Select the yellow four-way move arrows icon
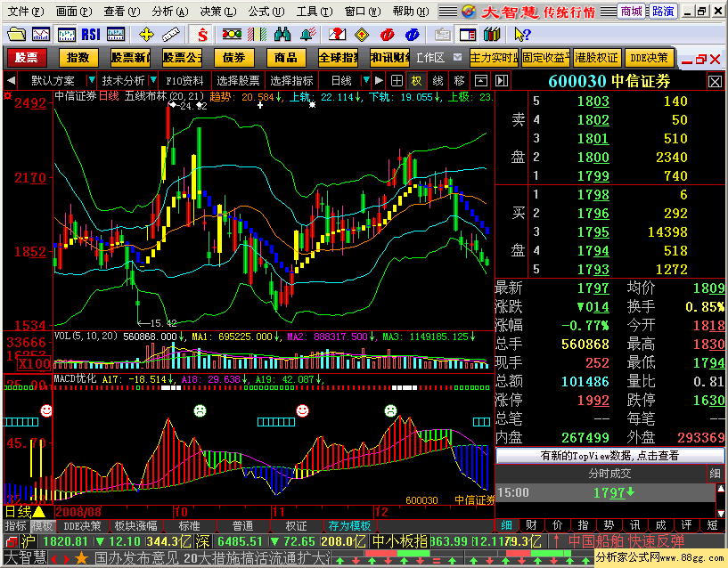728x568 pixels. click(x=146, y=35)
